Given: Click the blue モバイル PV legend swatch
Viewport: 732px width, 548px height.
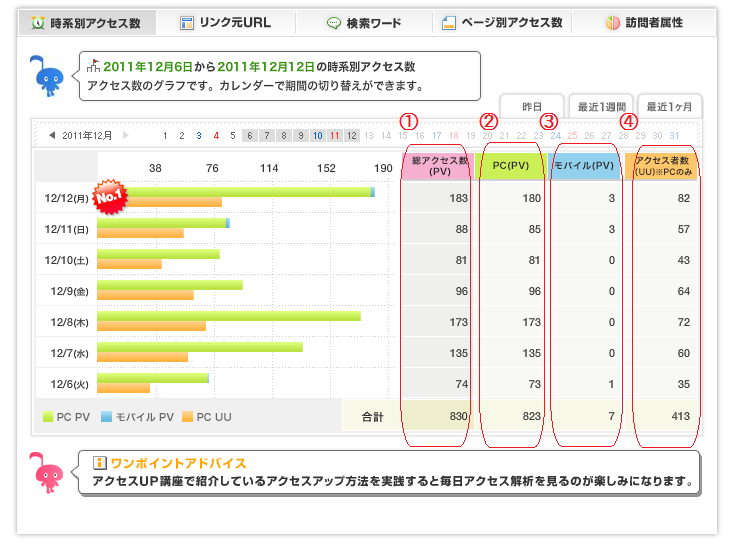Looking at the screenshot, I should click(106, 417).
